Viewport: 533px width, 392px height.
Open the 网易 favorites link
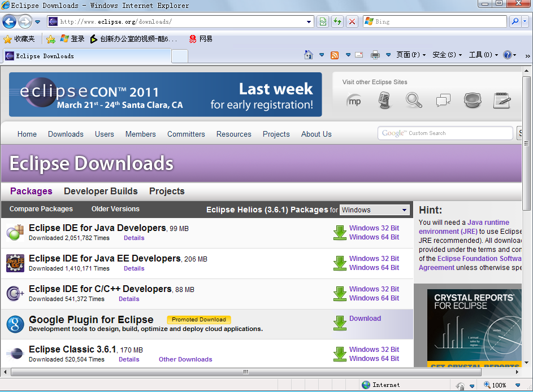[x=201, y=39]
